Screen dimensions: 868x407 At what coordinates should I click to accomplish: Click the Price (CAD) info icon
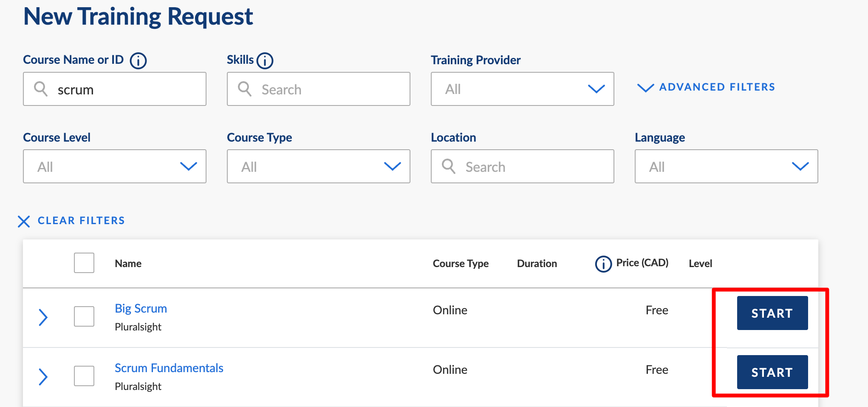(603, 264)
